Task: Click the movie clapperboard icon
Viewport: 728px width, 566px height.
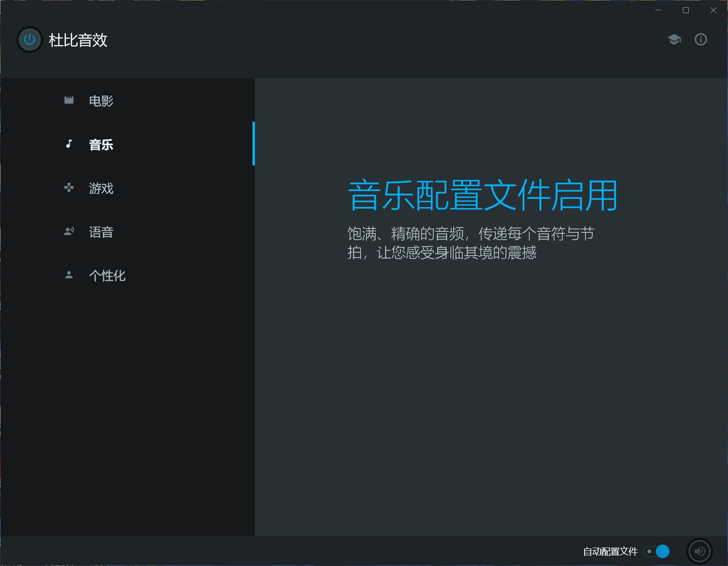Action: click(69, 100)
